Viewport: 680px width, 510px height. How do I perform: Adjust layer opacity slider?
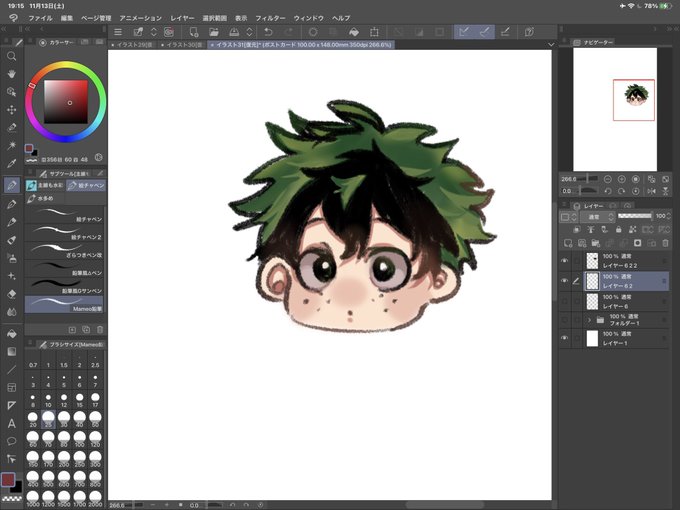coord(635,216)
